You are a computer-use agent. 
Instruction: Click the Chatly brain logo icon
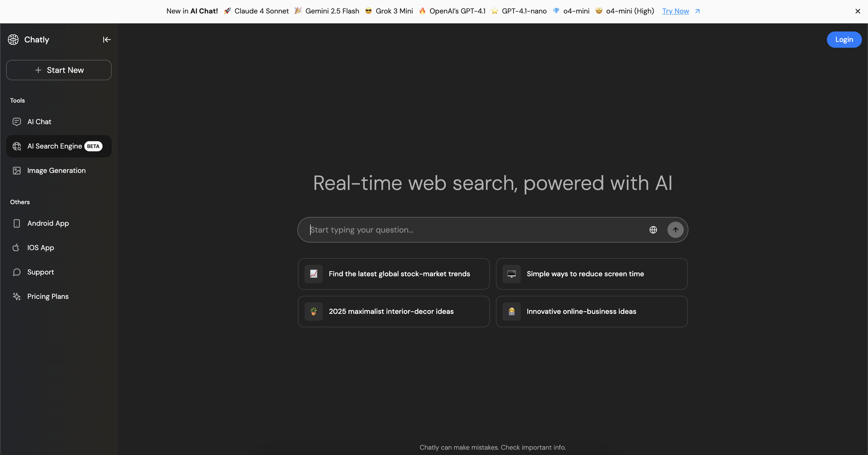click(13, 39)
